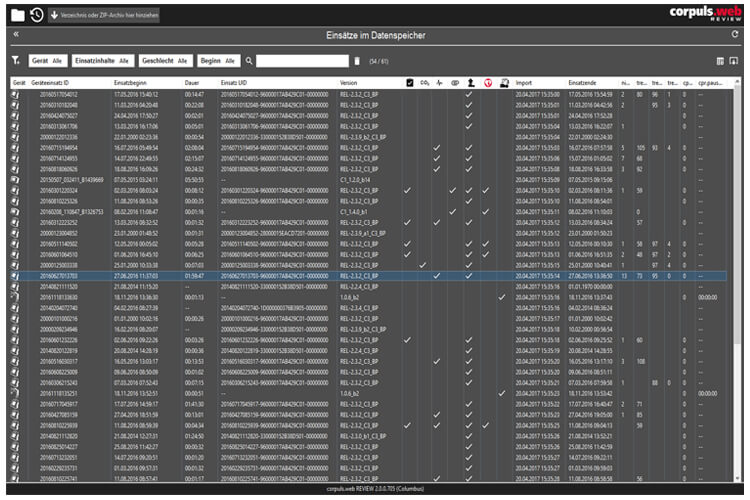The height and width of the screenshot is (500, 750).
Task: Click version cell REL-2.3.4_C3_BP
Action: tap(359, 308)
